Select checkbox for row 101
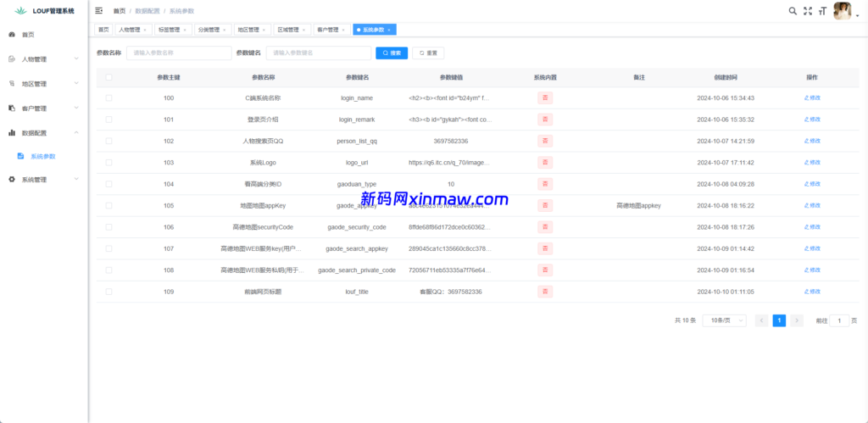 point(108,120)
